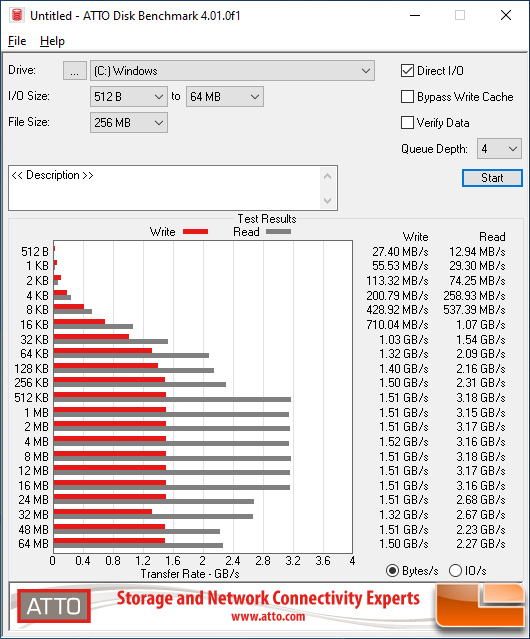The width and height of the screenshot is (530, 639).
Task: Click the Write column header
Action: (416, 237)
